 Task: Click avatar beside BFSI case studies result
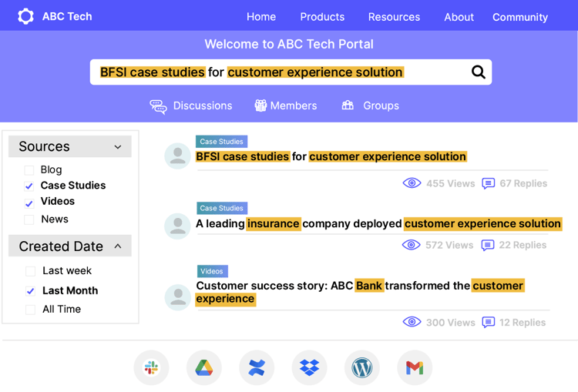(x=178, y=156)
